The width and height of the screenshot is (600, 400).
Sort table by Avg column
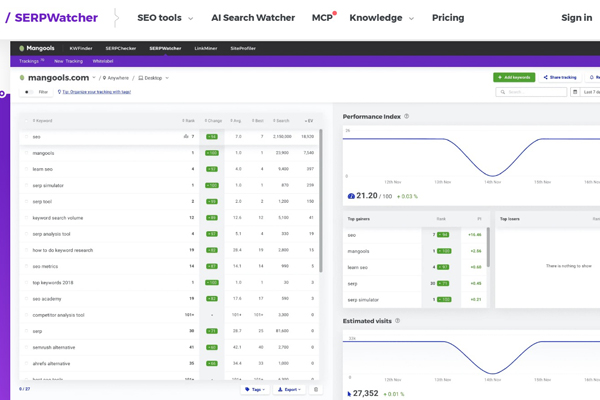[236, 121]
